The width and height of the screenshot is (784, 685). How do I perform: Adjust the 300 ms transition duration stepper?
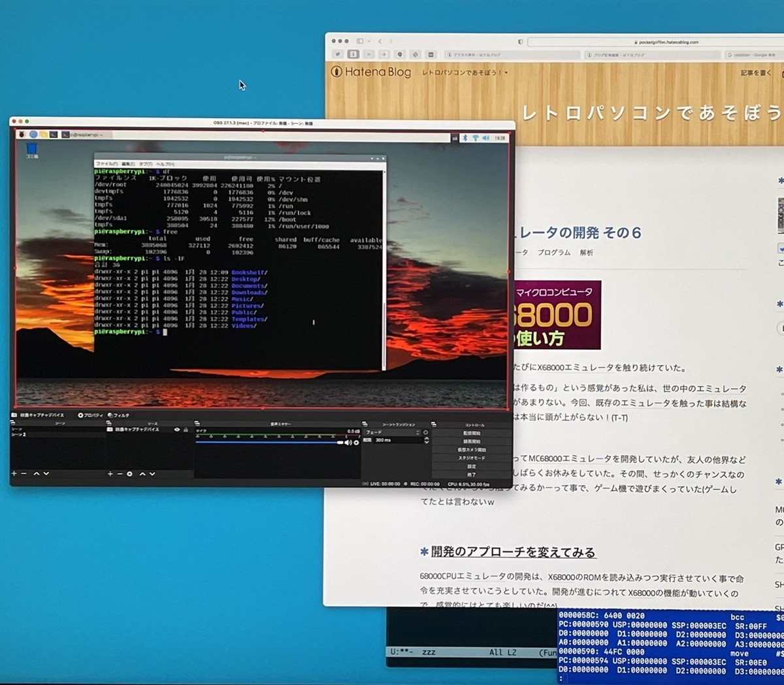point(427,441)
